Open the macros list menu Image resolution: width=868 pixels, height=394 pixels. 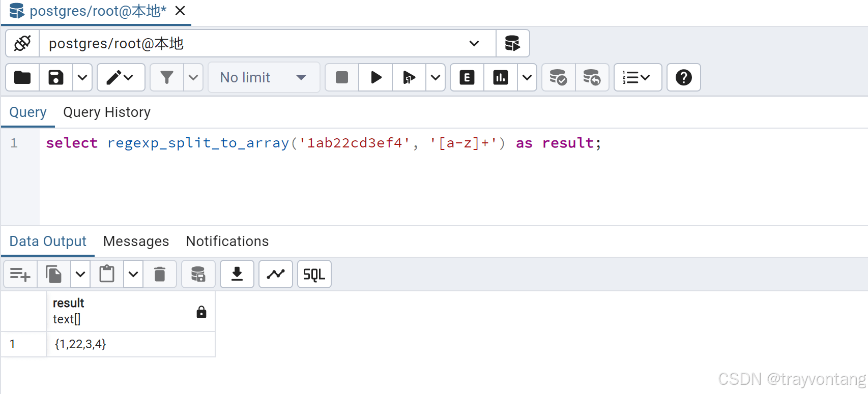pos(638,77)
